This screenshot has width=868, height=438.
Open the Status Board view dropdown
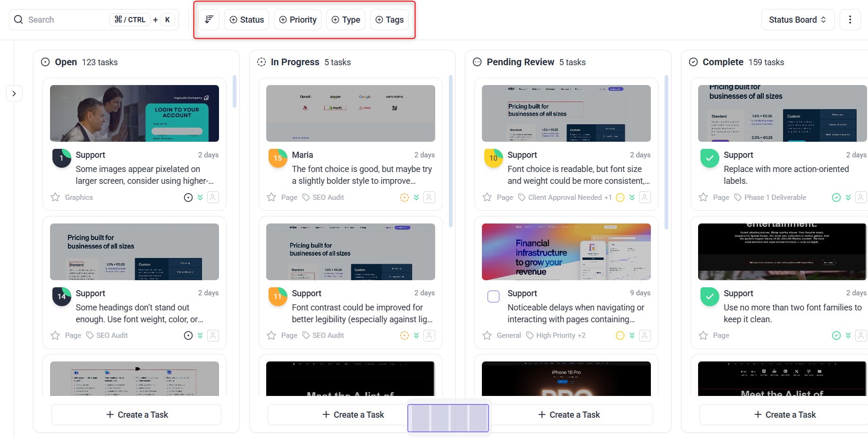pos(797,19)
